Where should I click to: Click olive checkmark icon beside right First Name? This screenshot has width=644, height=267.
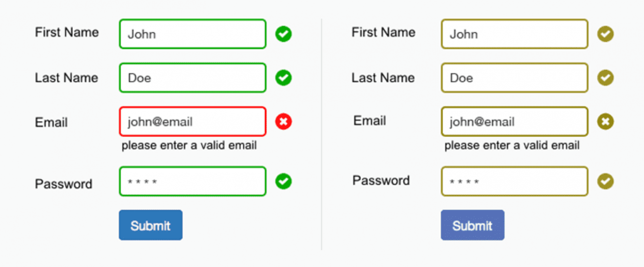[x=605, y=34]
